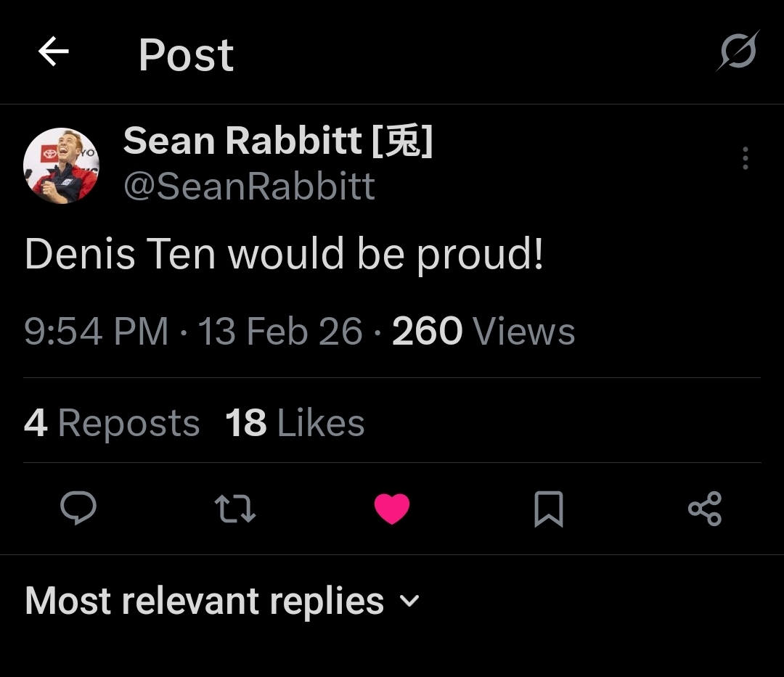Viewport: 784px width, 677px height.
Task: Repost using the arrows icon
Action: pyautogui.click(x=235, y=509)
